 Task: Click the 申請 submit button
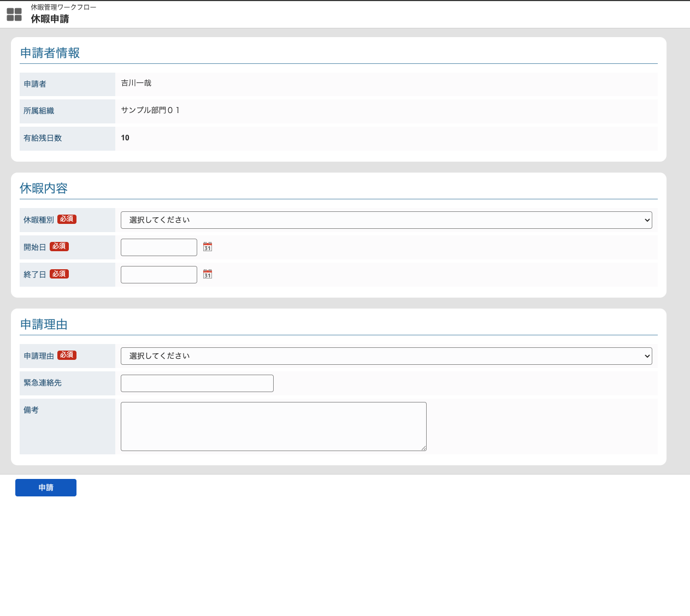46,488
